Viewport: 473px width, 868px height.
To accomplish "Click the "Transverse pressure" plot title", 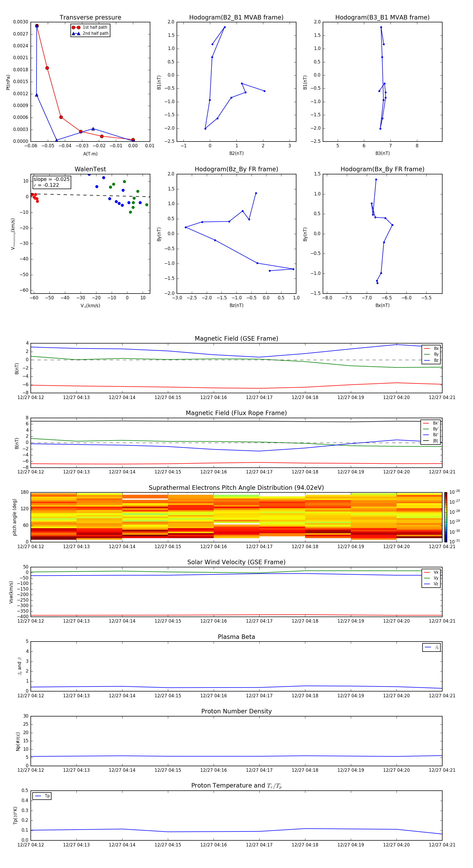I will (90, 18).
